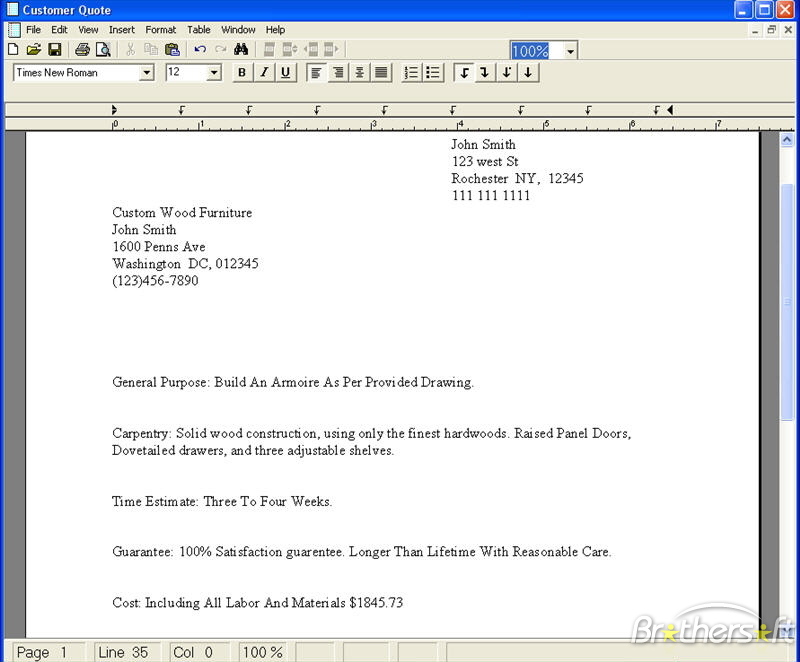Center align the text
The height and width of the screenshot is (662, 800).
point(359,72)
